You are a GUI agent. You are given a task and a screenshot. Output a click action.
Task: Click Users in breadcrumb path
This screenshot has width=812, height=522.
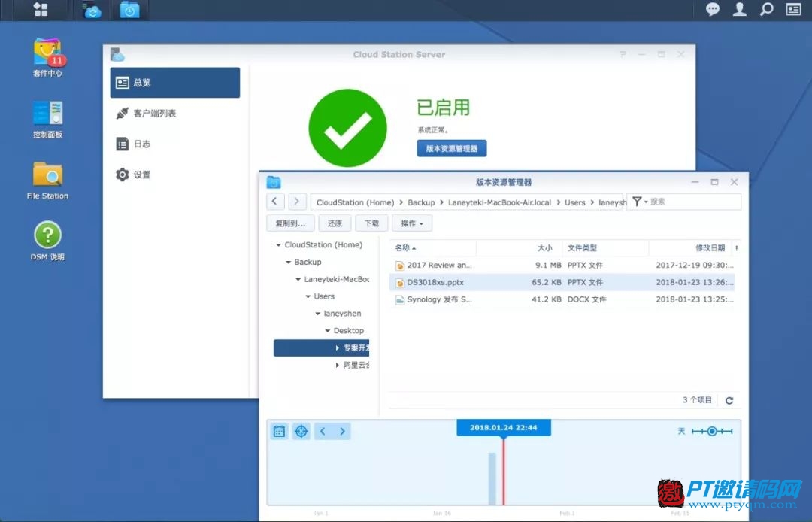(575, 202)
